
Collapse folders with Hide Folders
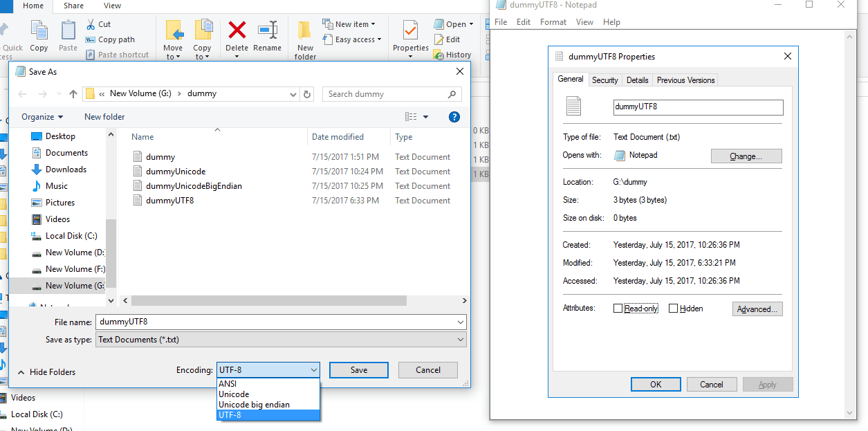(x=46, y=372)
